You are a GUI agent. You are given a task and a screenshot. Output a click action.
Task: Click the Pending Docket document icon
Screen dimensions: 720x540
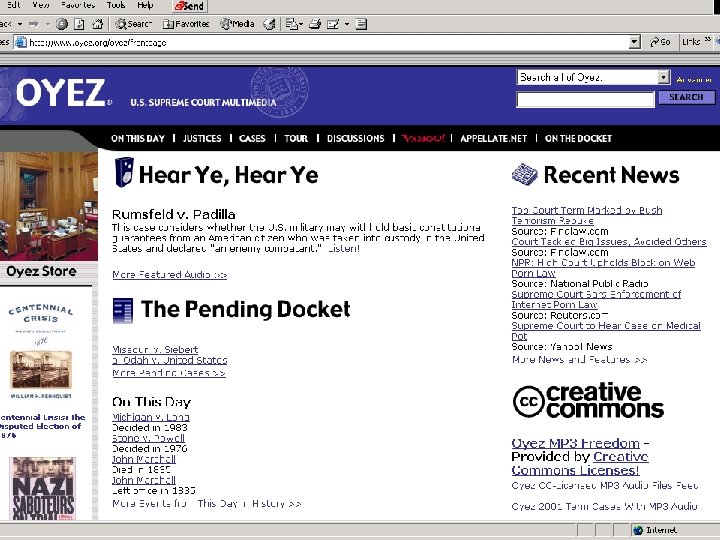pyautogui.click(x=123, y=311)
